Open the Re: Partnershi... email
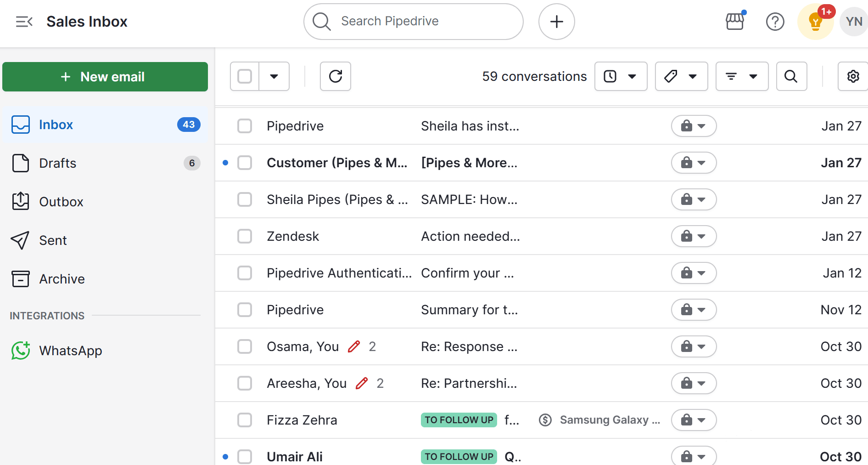This screenshot has width=868, height=465. tap(469, 383)
